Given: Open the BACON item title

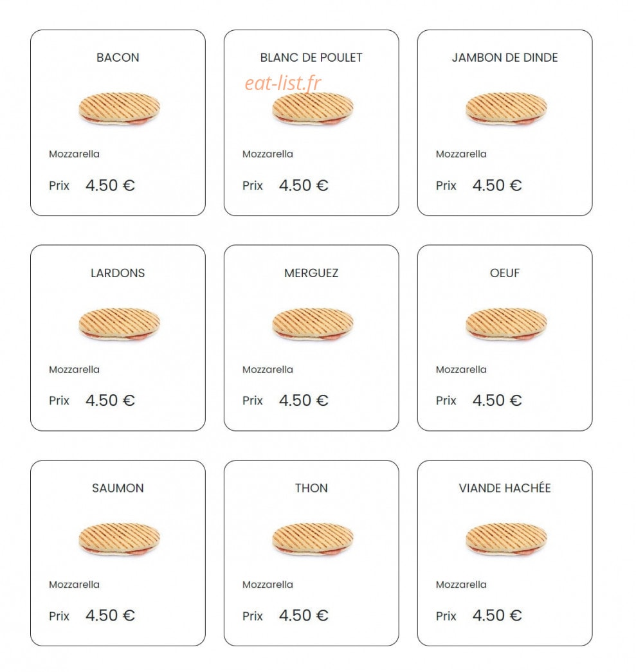Looking at the screenshot, I should tap(118, 57).
